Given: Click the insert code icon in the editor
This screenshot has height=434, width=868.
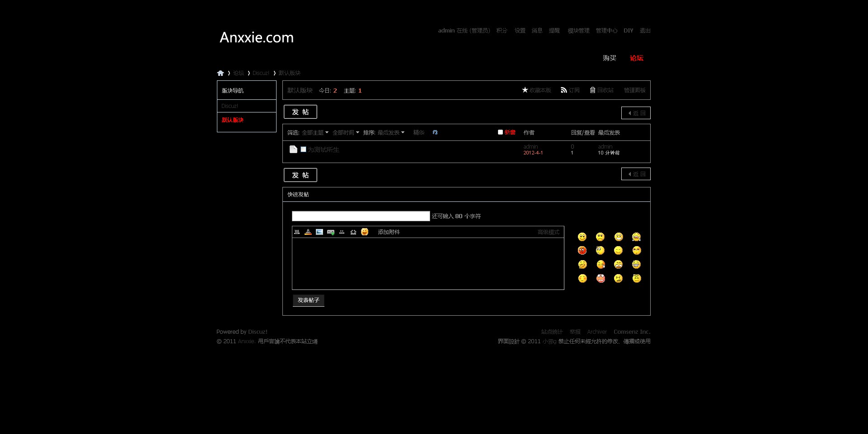Looking at the screenshot, I should 353,232.
